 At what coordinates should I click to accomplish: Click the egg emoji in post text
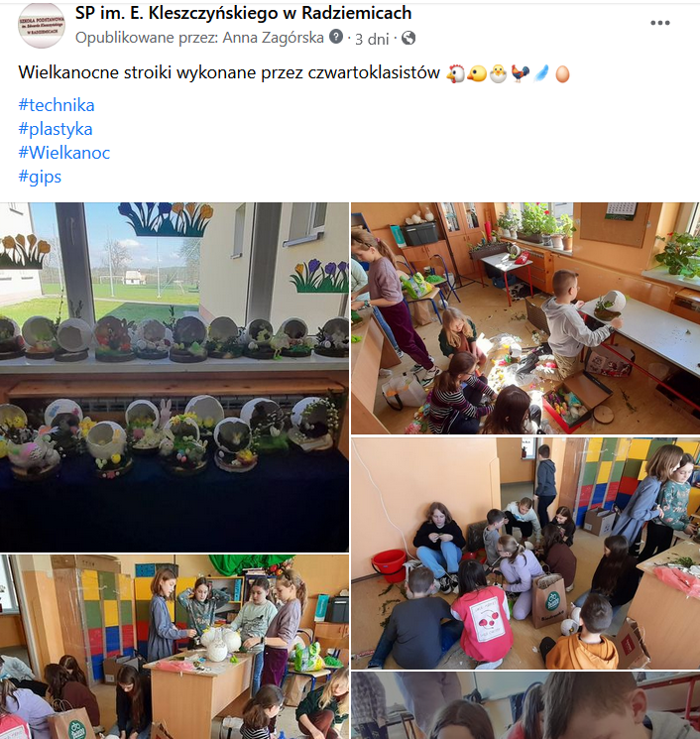click(x=562, y=74)
